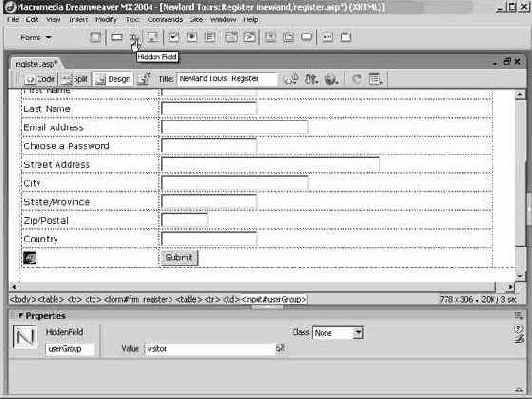Open the Class dropdown in Properties
The height and width of the screenshot is (399, 532).
click(x=338, y=333)
